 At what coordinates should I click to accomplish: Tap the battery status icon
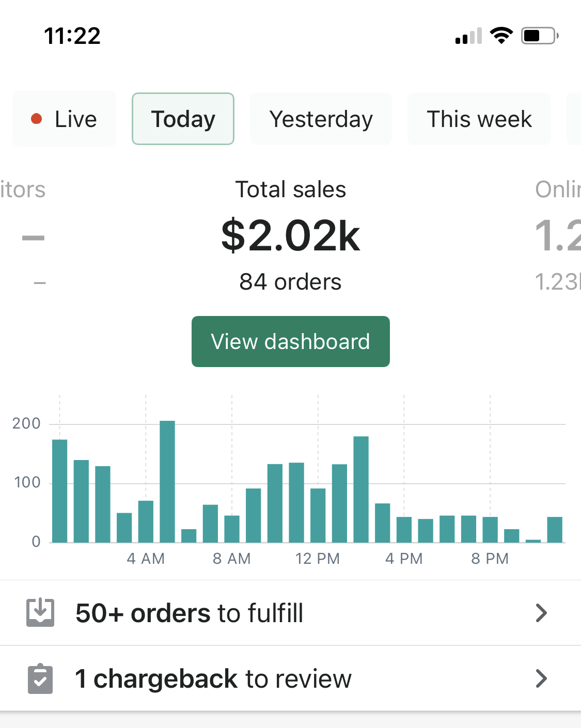539,36
